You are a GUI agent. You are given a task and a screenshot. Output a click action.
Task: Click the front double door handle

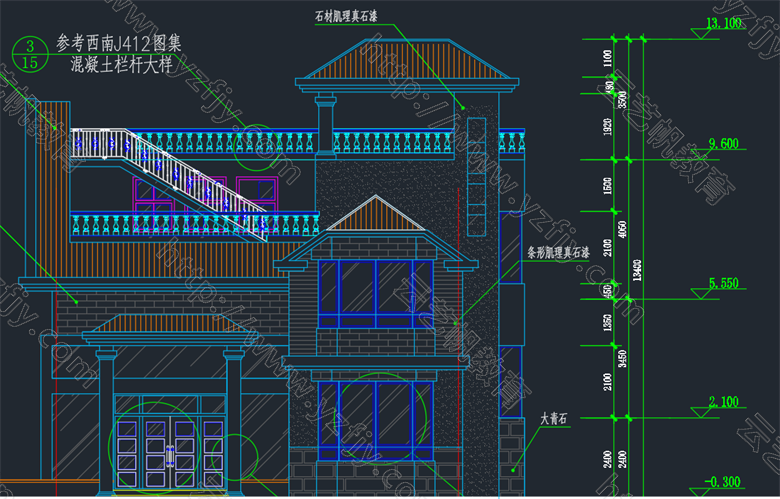(x=170, y=456)
